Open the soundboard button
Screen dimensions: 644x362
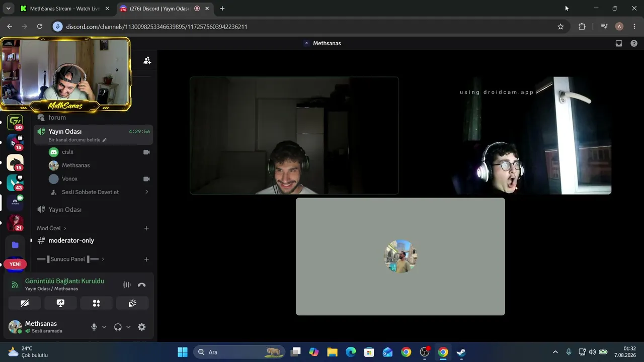pos(132,303)
